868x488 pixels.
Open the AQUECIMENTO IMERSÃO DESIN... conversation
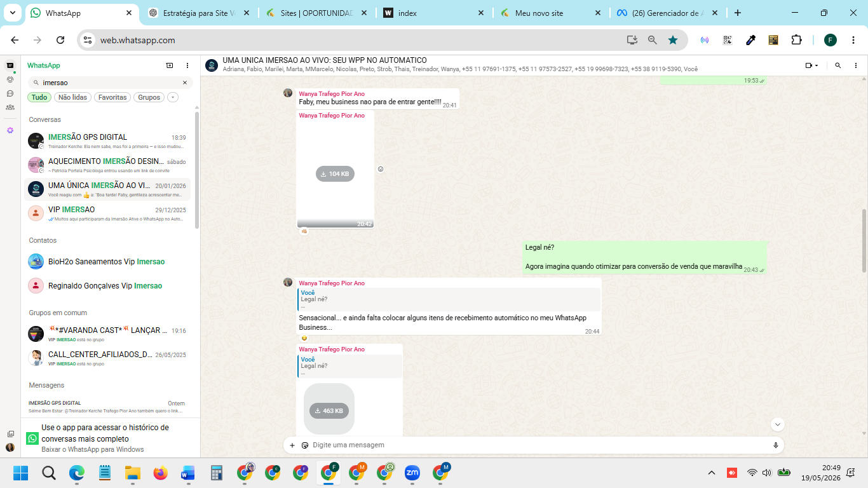pyautogui.click(x=108, y=165)
